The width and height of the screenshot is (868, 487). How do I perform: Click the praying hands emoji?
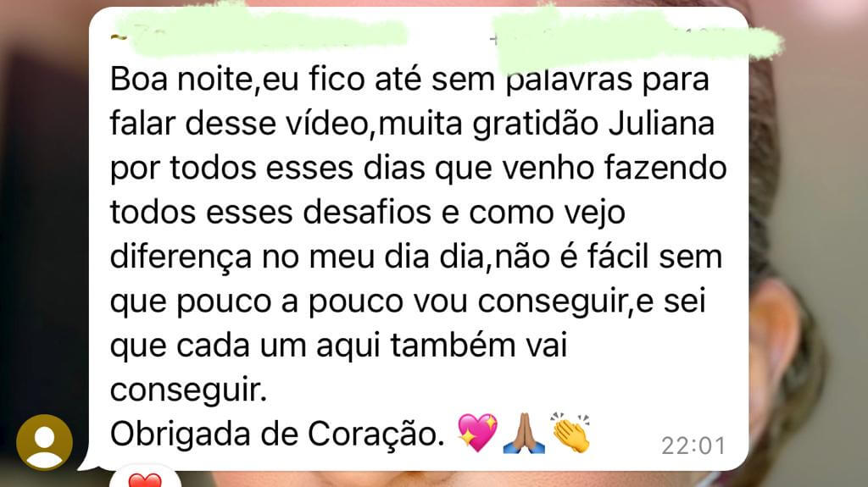524,434
